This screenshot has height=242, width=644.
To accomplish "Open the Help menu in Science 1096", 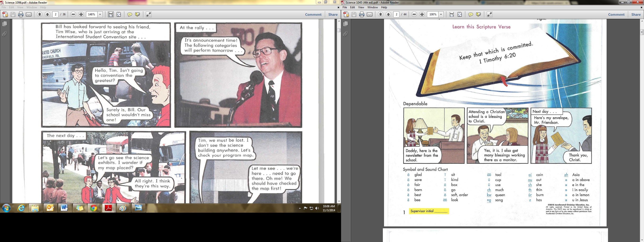I will coord(43,7).
